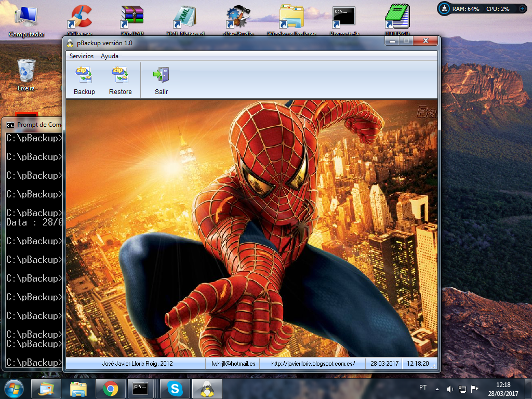This screenshot has height=399, width=532.
Task: Open the Windows Start menu orb
Action: coord(14,388)
